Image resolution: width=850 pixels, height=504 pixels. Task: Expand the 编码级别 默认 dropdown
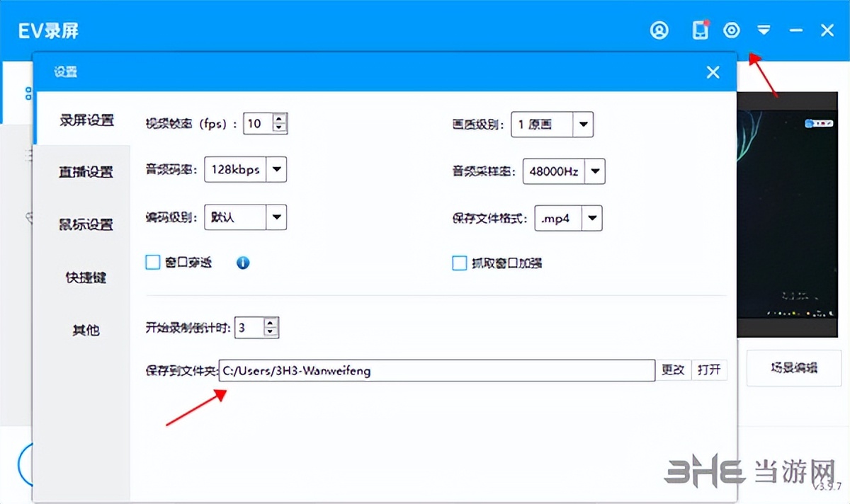pyautogui.click(x=277, y=217)
